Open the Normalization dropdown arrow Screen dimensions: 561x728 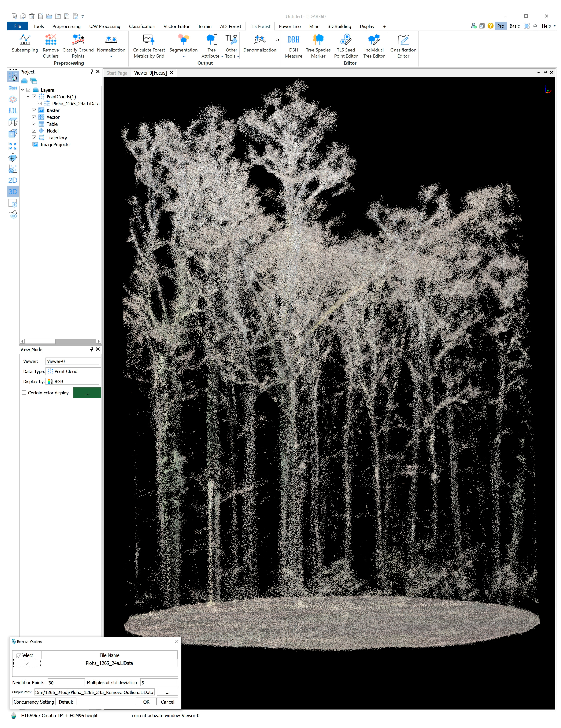tap(111, 57)
